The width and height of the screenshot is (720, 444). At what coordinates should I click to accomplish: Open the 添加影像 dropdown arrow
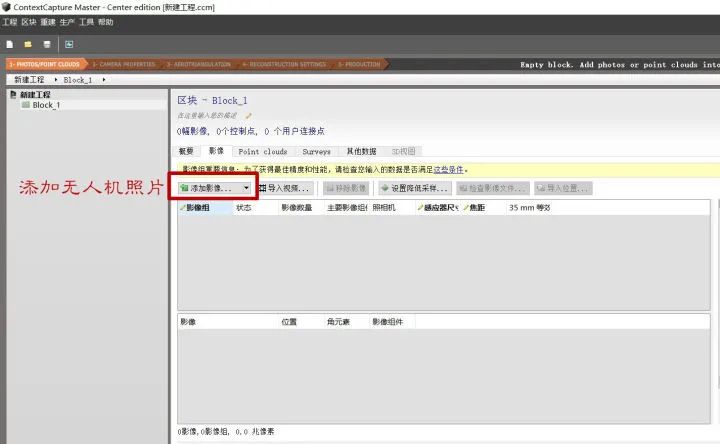[x=246, y=188]
